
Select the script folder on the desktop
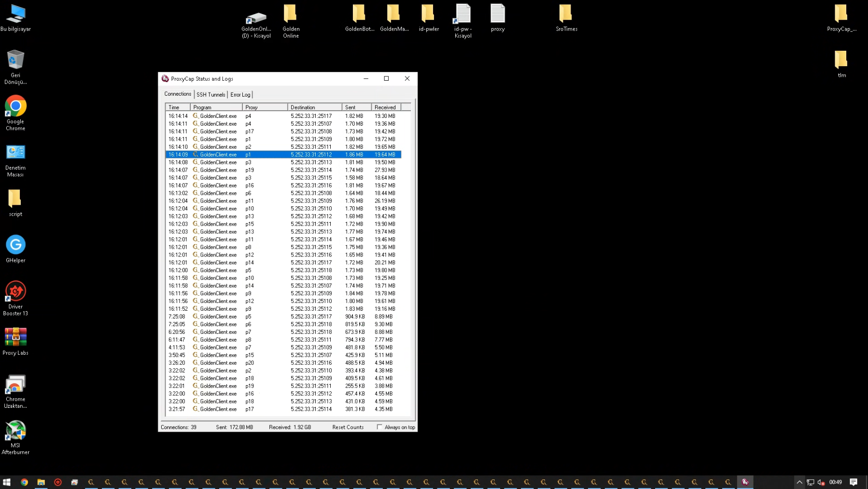(15, 203)
